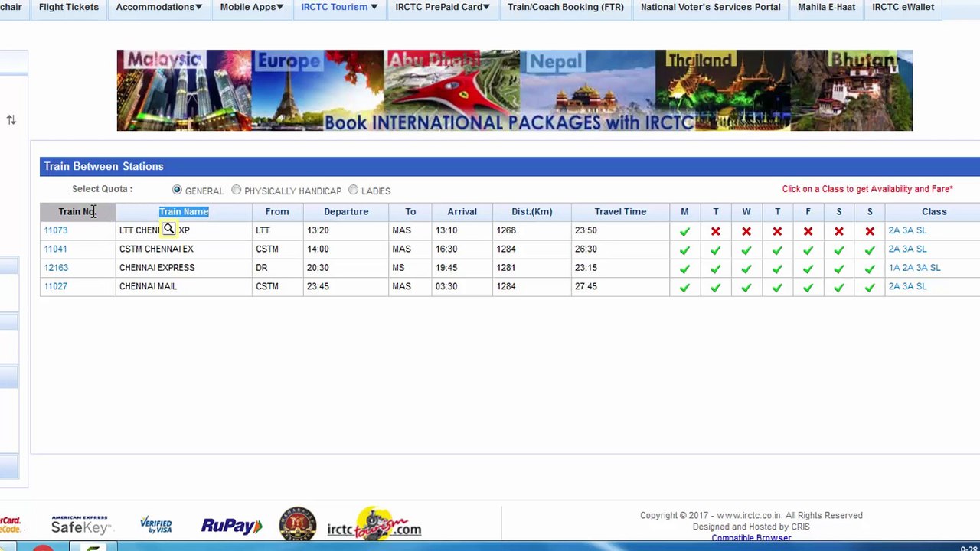Click Friday cross mark for train 11073

click(x=808, y=231)
